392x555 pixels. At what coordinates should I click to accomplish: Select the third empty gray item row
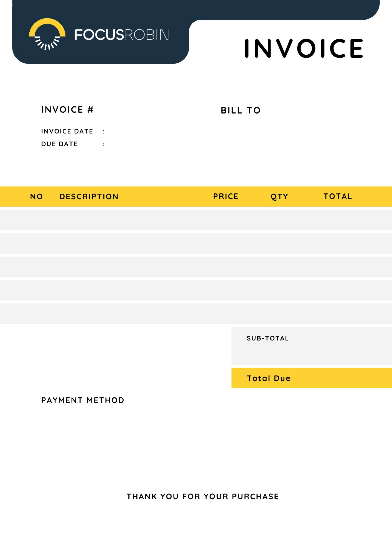[196, 267]
